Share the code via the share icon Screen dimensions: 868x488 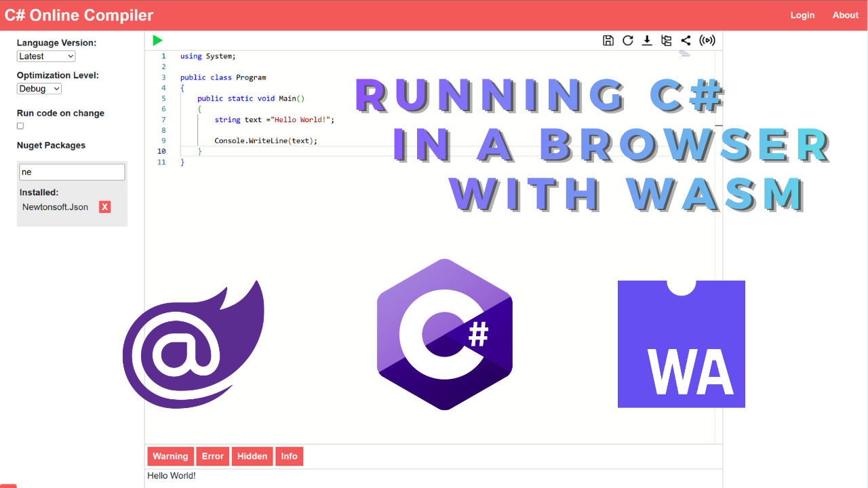tap(686, 41)
